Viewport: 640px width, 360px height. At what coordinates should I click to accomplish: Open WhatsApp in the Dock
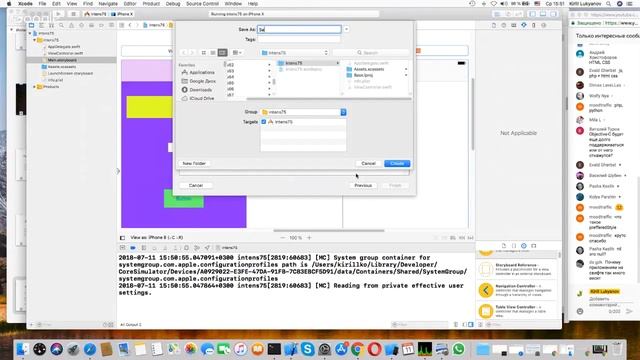(458, 349)
